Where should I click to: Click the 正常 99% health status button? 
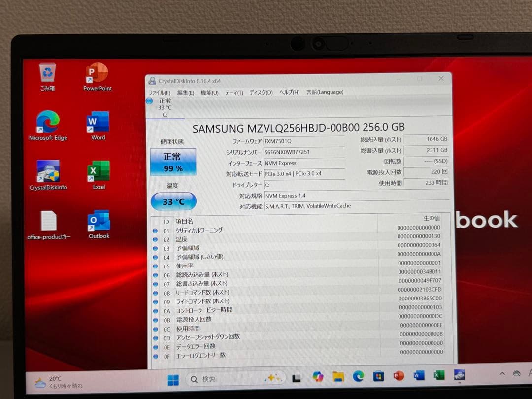[173, 162]
